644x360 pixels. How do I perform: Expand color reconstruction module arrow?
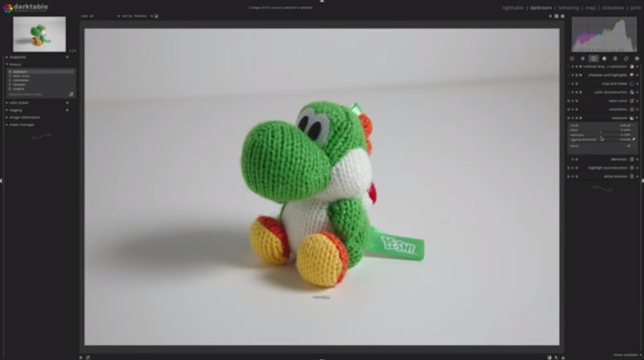[x=637, y=92]
